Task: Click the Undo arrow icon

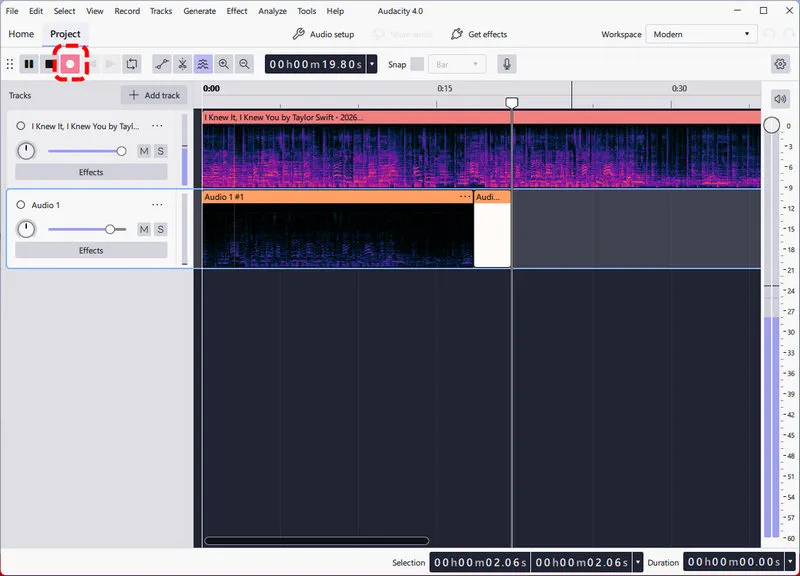Action: coord(769,34)
